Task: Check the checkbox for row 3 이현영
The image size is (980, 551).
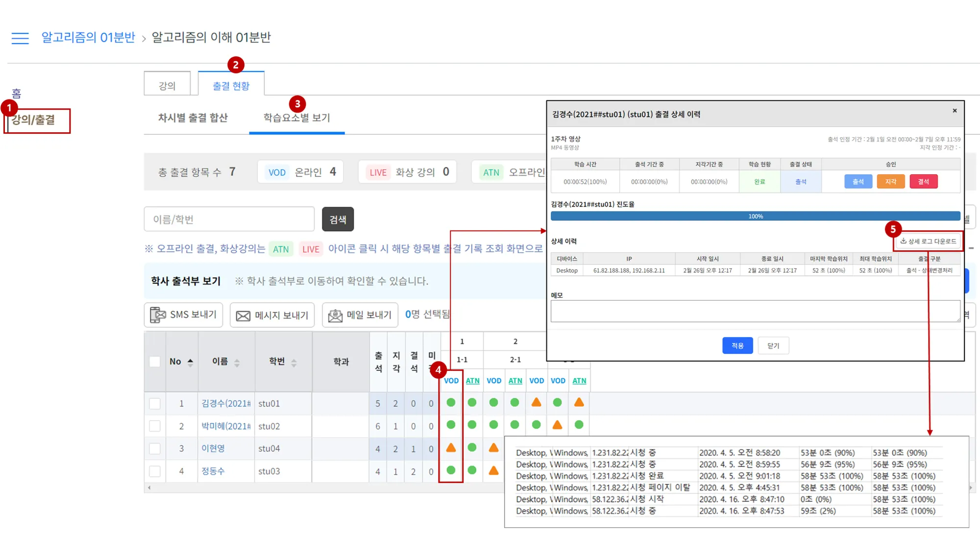Action: (x=155, y=449)
